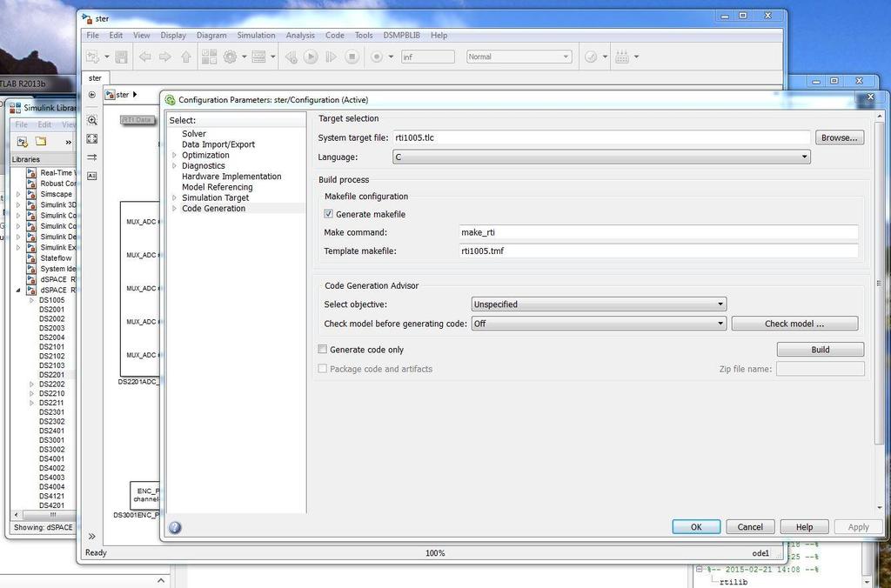Image resolution: width=891 pixels, height=588 pixels.
Task: Click the Record simulation data icon
Action: (377, 57)
